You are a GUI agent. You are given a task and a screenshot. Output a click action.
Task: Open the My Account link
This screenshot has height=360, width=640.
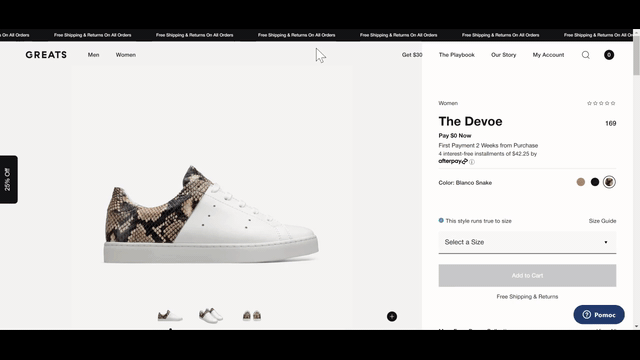click(548, 55)
